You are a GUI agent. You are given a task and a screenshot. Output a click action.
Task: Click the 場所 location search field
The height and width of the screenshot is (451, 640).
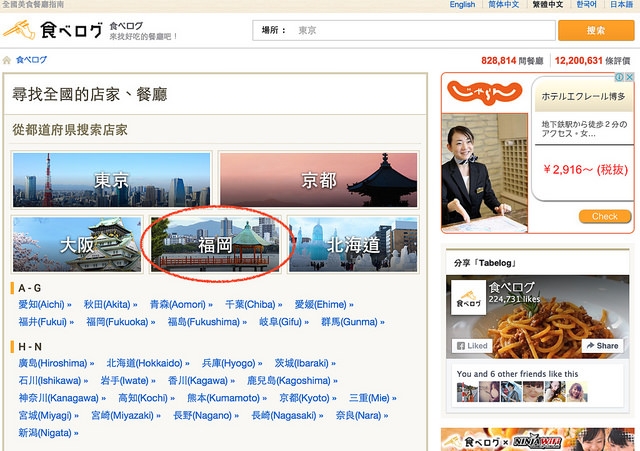(404, 30)
